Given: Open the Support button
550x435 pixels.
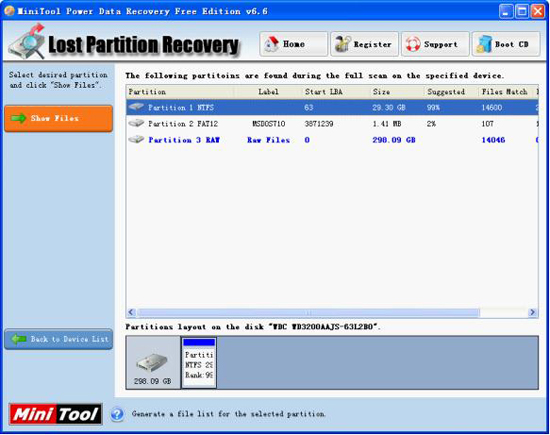Looking at the screenshot, I should [435, 44].
